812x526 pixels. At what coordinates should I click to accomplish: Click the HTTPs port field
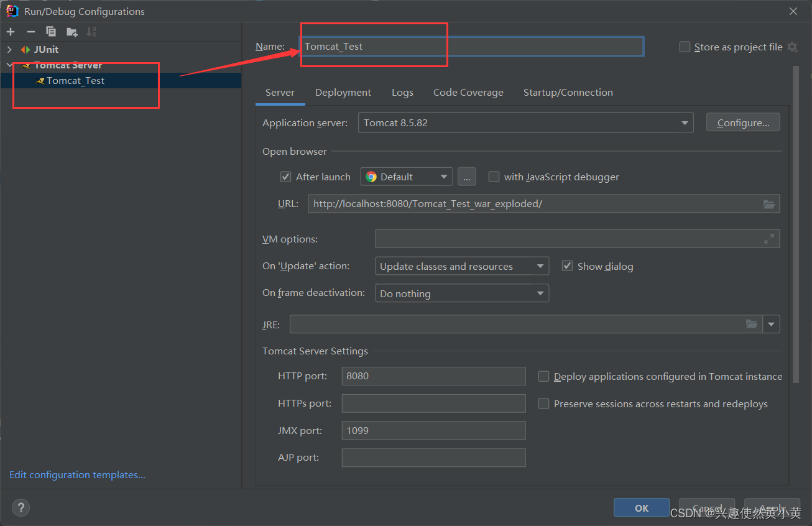coord(434,404)
